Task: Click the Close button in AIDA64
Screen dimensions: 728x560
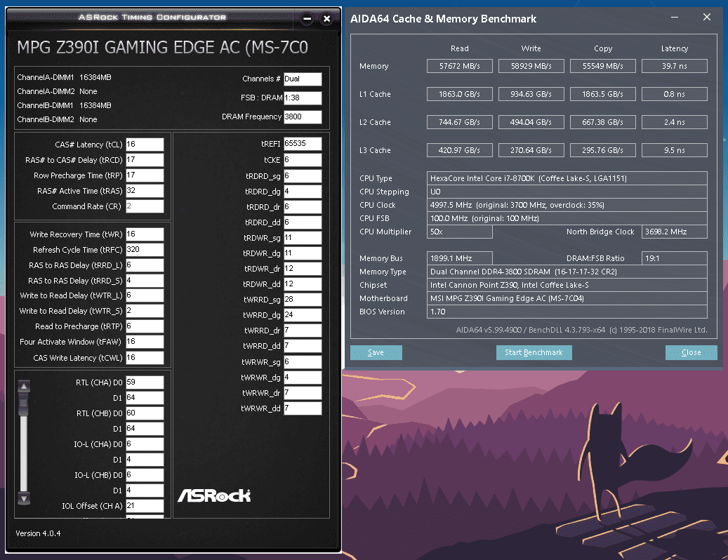Action: [691, 352]
